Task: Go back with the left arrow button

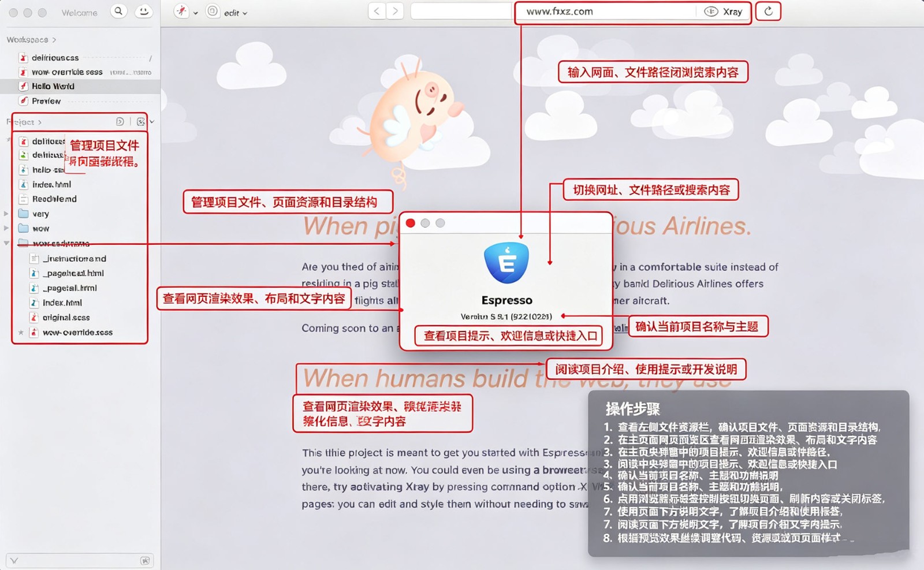Action: pos(377,11)
